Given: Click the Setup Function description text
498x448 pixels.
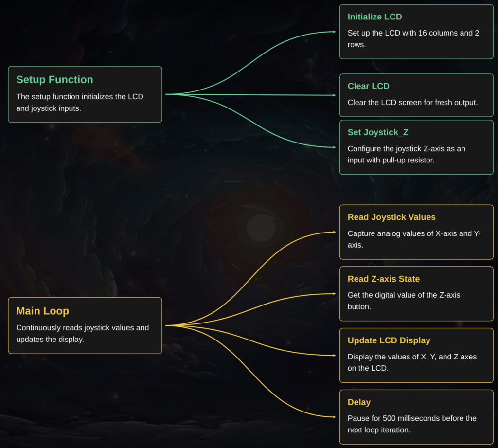Looking at the screenshot, I should [80, 102].
